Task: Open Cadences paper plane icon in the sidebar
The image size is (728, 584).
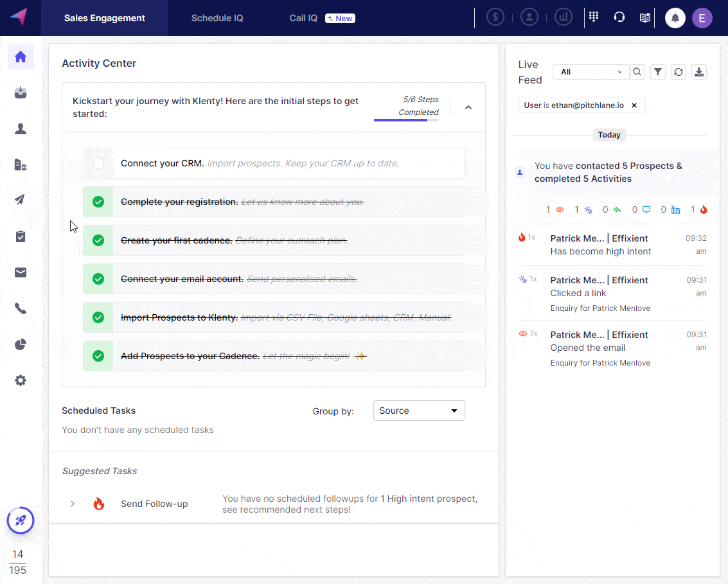Action: (19, 200)
